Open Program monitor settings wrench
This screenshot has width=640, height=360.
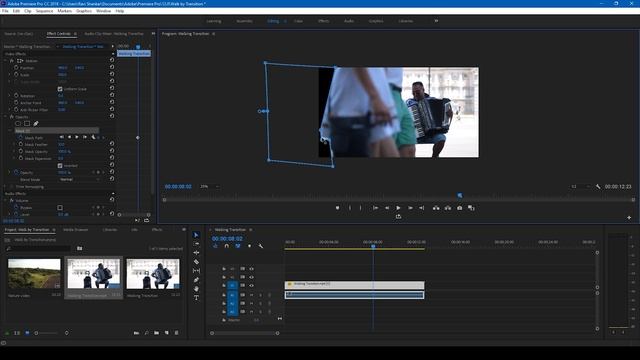pyautogui.click(x=598, y=187)
